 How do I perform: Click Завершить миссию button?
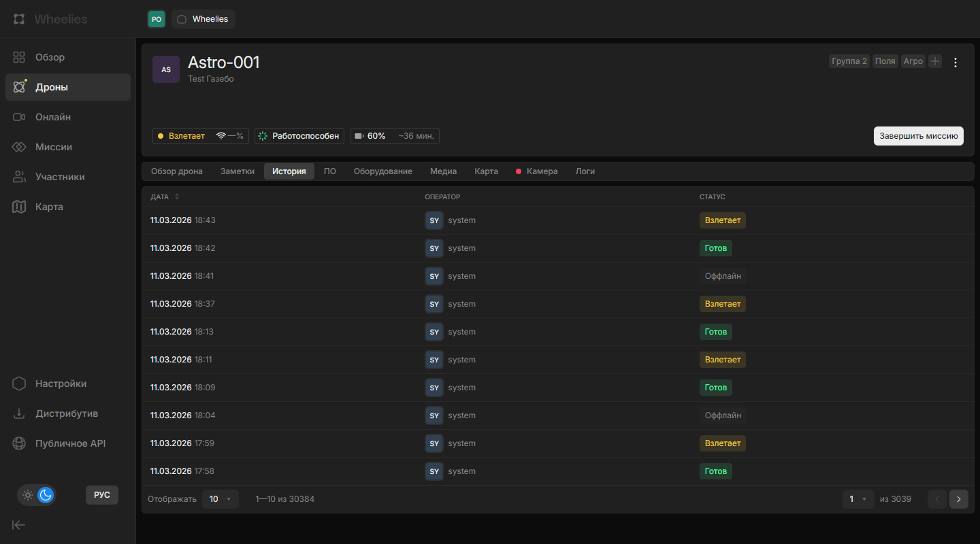(x=918, y=136)
